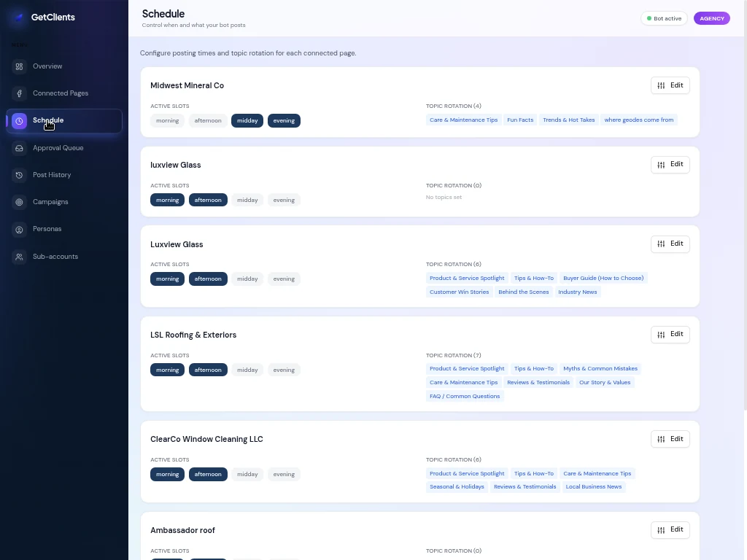Click the Approval Queue inbox icon
The width and height of the screenshot is (747, 560).
[x=19, y=149]
